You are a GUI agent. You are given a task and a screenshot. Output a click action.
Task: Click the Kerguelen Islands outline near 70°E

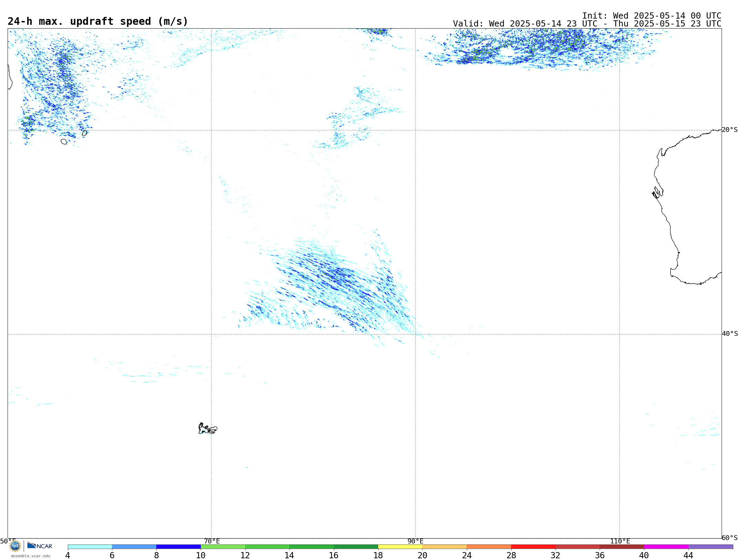[208, 428]
